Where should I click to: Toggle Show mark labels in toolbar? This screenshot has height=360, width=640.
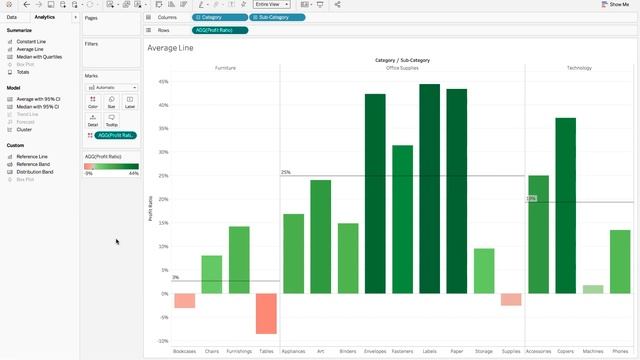coord(231,4)
